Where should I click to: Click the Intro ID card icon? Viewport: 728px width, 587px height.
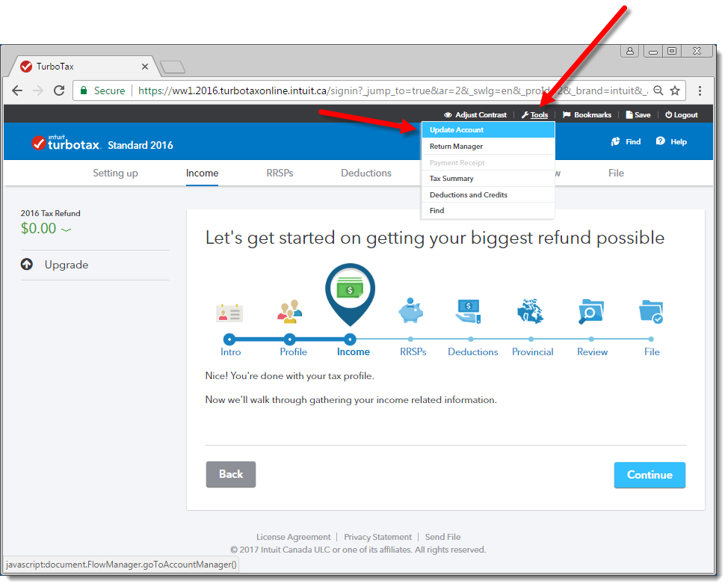229,313
